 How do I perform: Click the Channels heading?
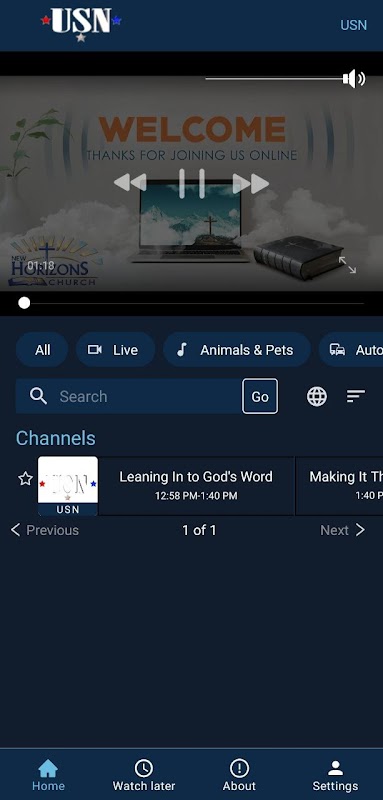click(x=56, y=438)
